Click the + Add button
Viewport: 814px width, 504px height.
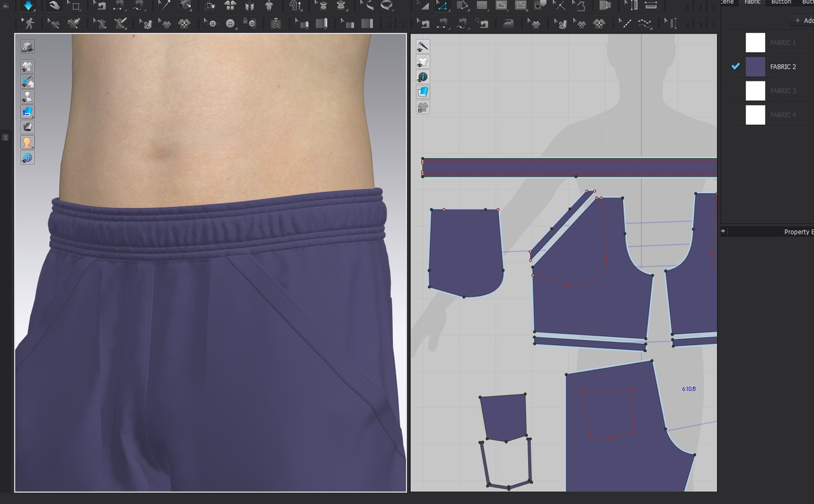[804, 20]
